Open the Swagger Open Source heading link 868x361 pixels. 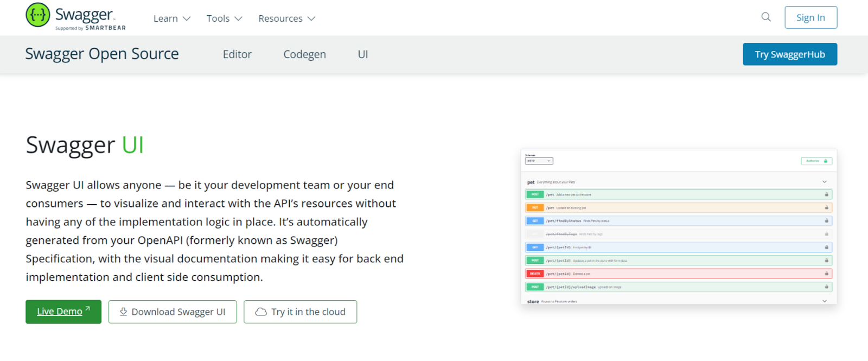pos(102,54)
